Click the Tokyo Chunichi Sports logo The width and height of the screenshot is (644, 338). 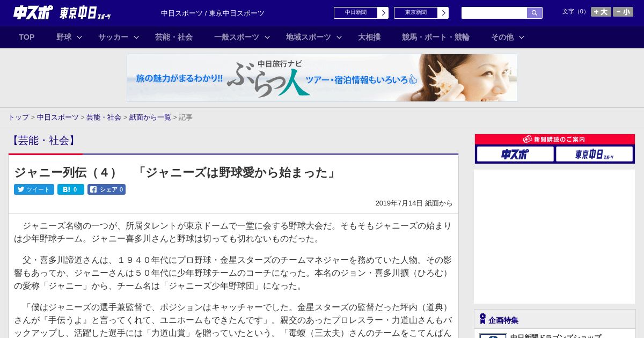pyautogui.click(x=85, y=13)
